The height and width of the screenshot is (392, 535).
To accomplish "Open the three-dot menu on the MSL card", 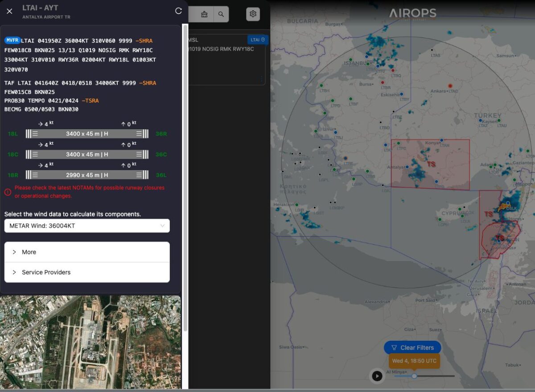I will (x=262, y=79).
